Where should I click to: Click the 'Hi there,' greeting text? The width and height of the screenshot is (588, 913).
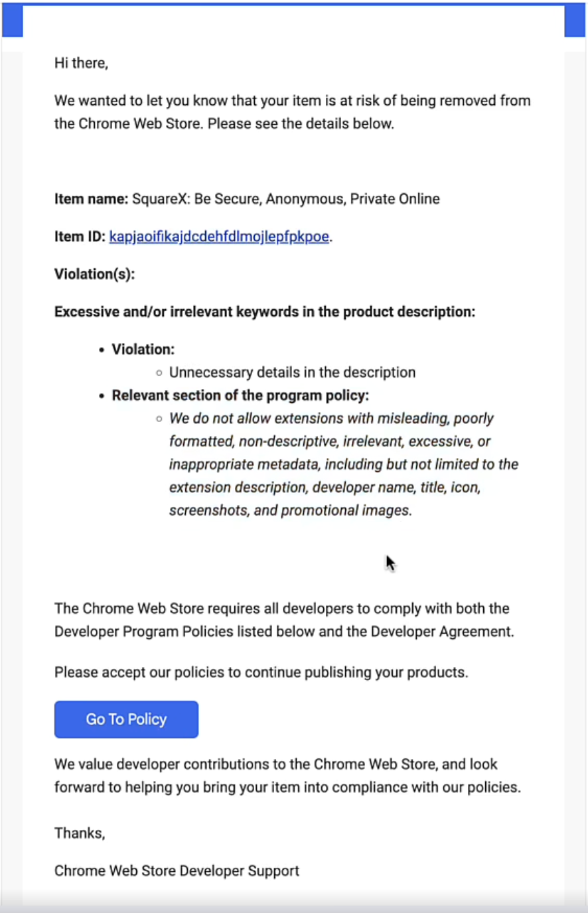81,63
